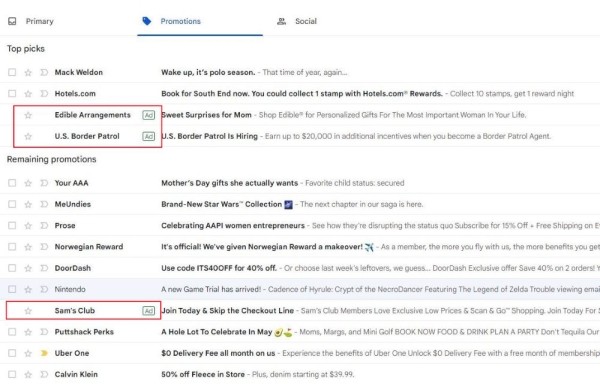Click the Social people icon

(281, 21)
